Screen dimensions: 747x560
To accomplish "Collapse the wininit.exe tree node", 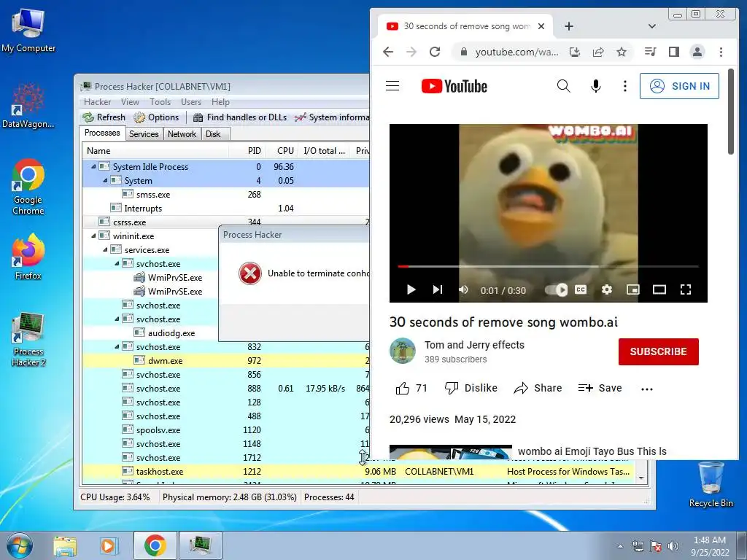I will pyautogui.click(x=93, y=236).
